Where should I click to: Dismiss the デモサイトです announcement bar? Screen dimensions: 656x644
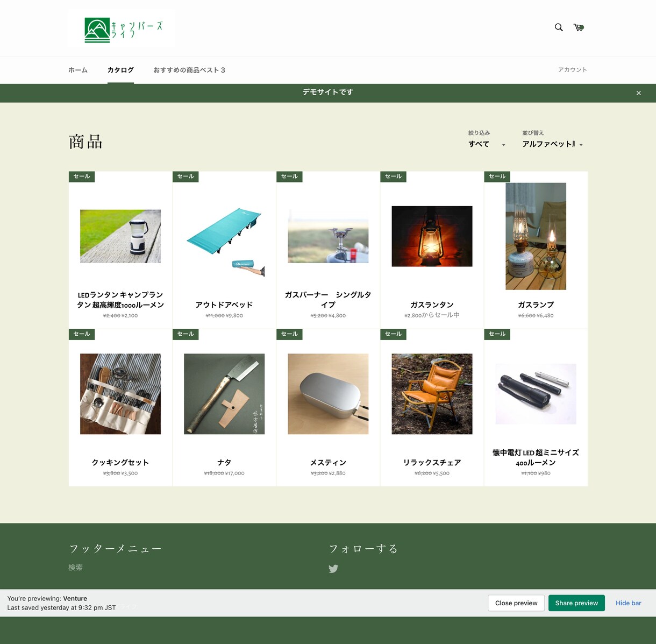639,93
